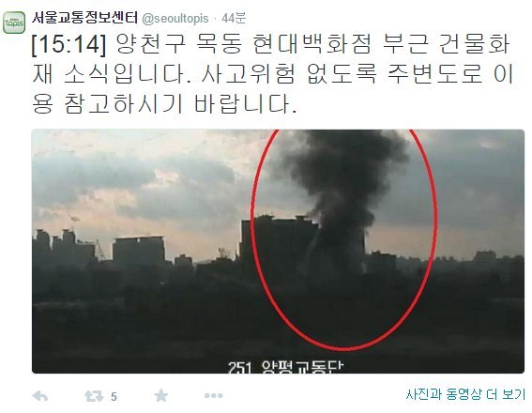Favorite the tweet with the star icon
The height and width of the screenshot is (413, 532).
point(160,395)
